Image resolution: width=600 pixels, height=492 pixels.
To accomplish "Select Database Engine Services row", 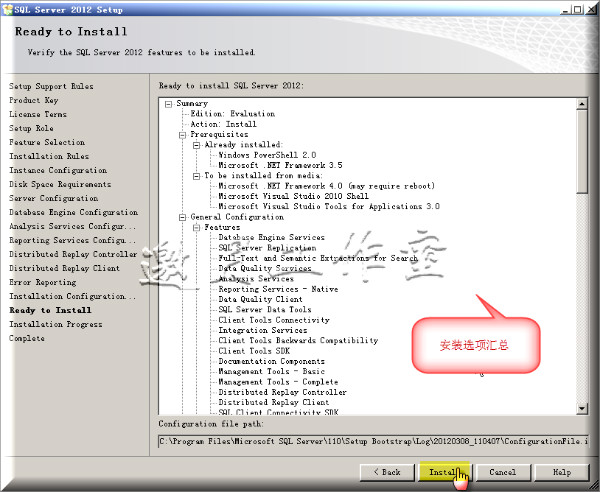I will pyautogui.click(x=271, y=238).
